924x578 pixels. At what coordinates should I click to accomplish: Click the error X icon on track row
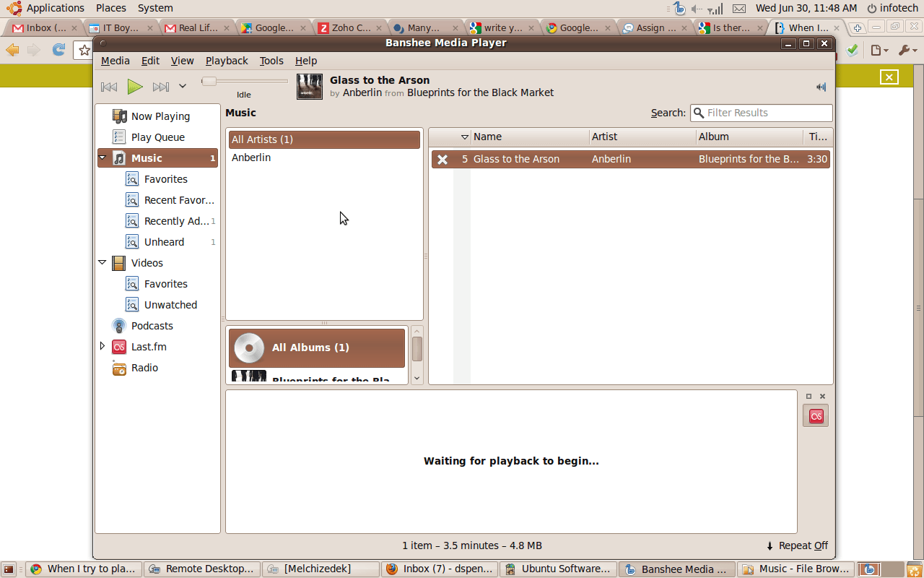pos(443,159)
